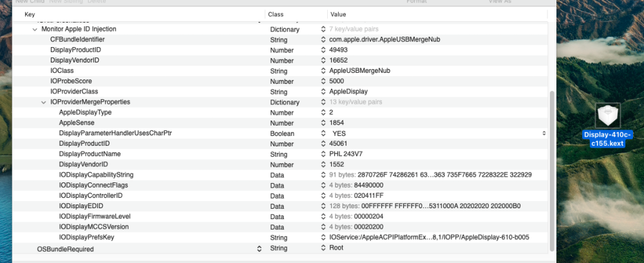644x263 pixels.
Task: Open class stepper for IOProbeScore row
Action: [323, 81]
